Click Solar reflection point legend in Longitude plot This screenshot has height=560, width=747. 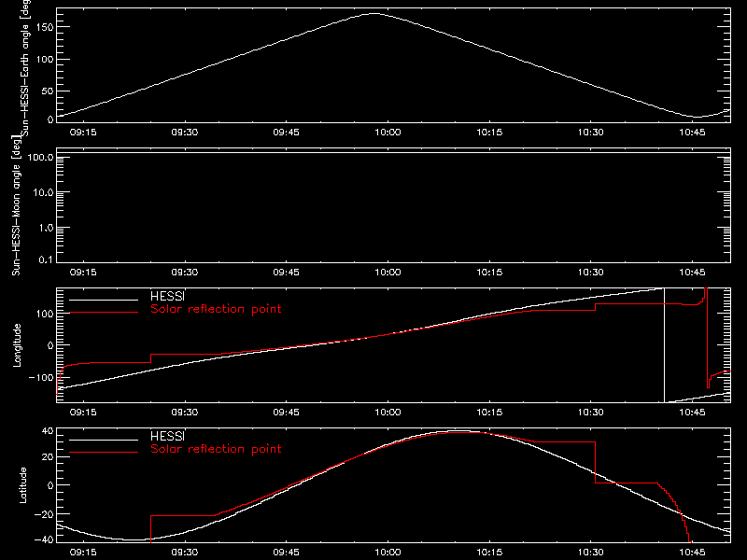[x=216, y=309]
